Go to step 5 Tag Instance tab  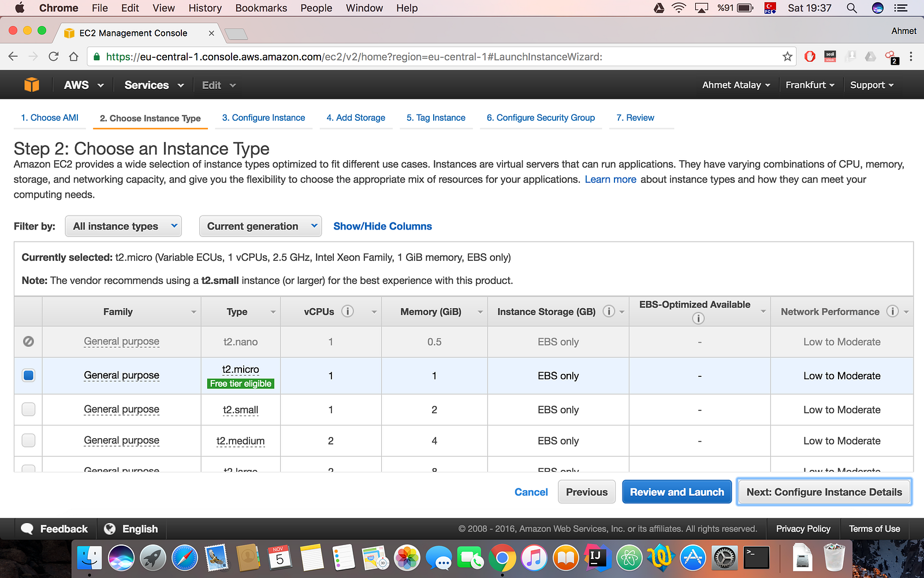tap(436, 118)
